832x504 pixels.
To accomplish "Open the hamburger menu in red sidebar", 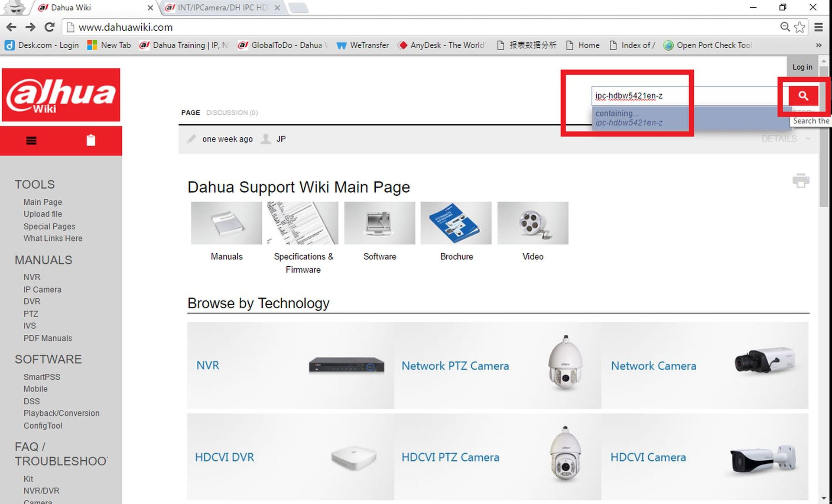I will [x=31, y=141].
